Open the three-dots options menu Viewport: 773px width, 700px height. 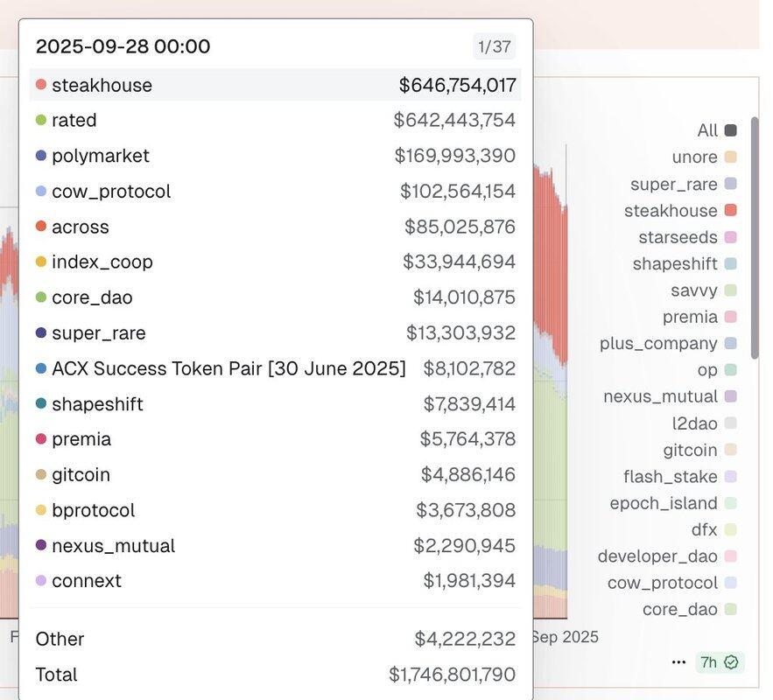click(x=678, y=662)
